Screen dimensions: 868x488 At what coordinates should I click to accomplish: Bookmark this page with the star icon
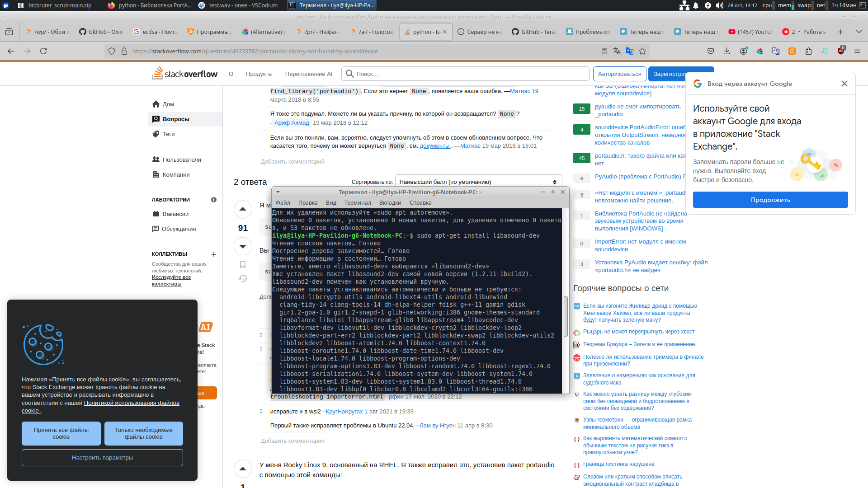click(642, 51)
